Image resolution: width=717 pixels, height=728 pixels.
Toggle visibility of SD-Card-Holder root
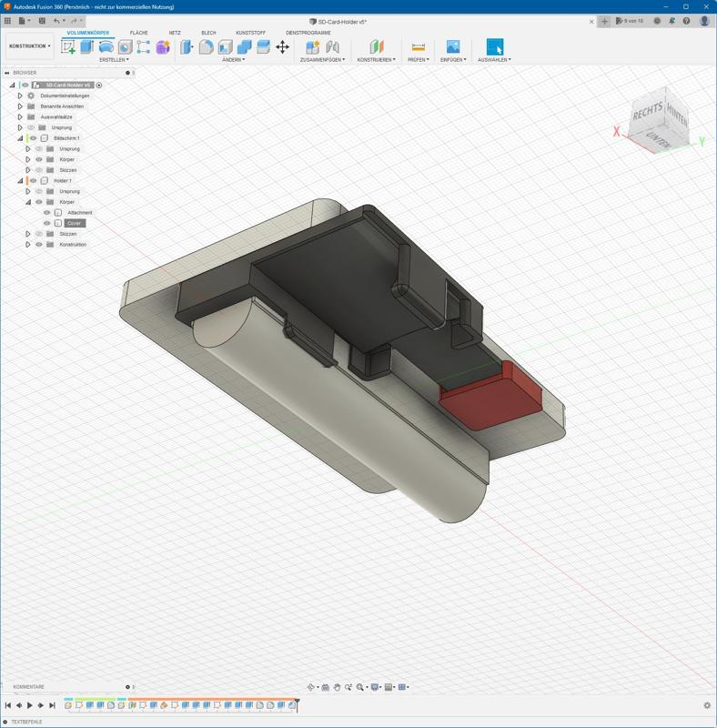click(x=25, y=85)
